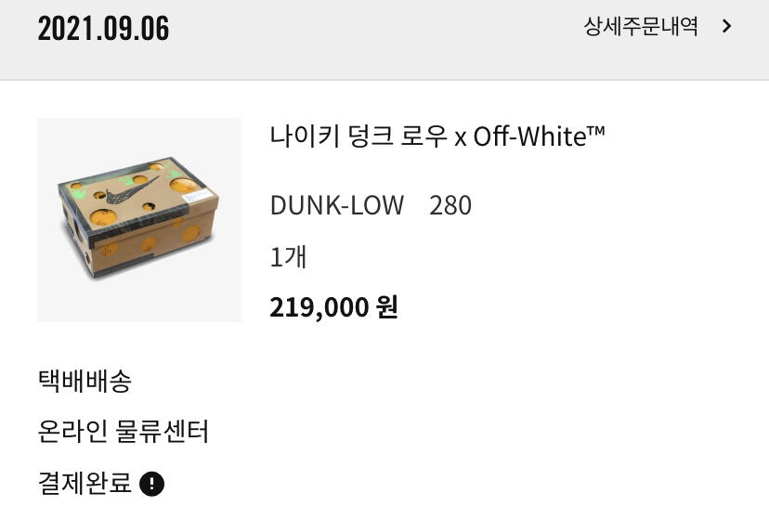Click the DUNK-LOW model code text
The image size is (769, 532).
click(337, 205)
